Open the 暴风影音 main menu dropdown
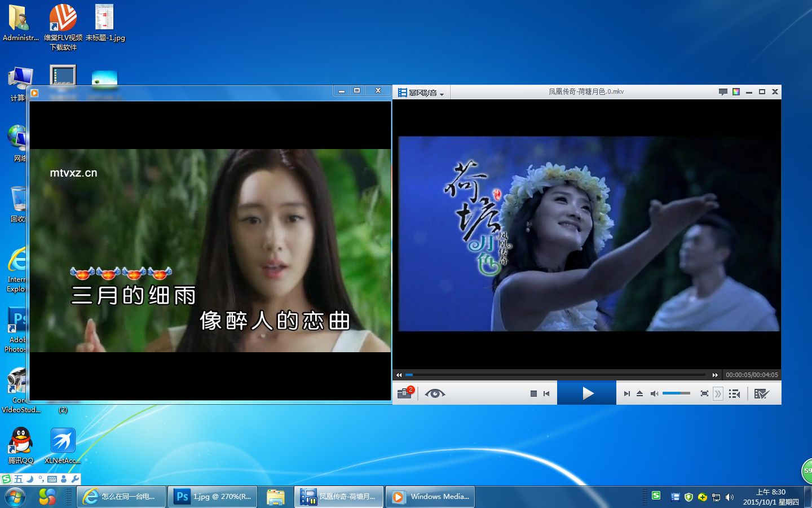Image resolution: width=812 pixels, height=508 pixels. click(421, 93)
